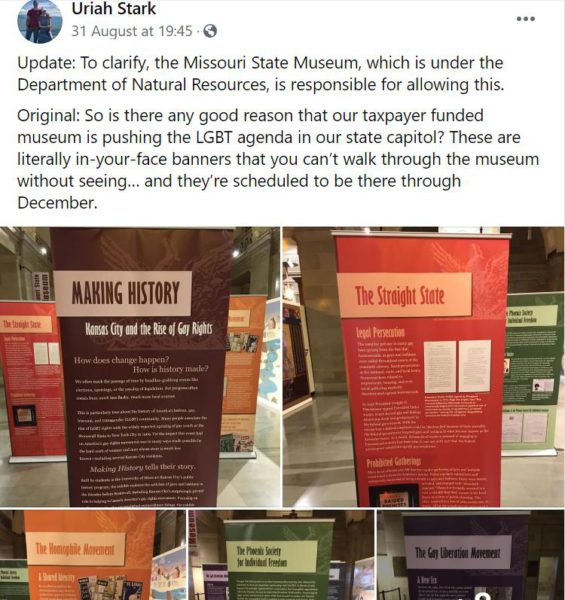Click the paragraph starting 'Original: So is there'
Image resolution: width=565 pixels, height=600 pixels.
pos(278,159)
